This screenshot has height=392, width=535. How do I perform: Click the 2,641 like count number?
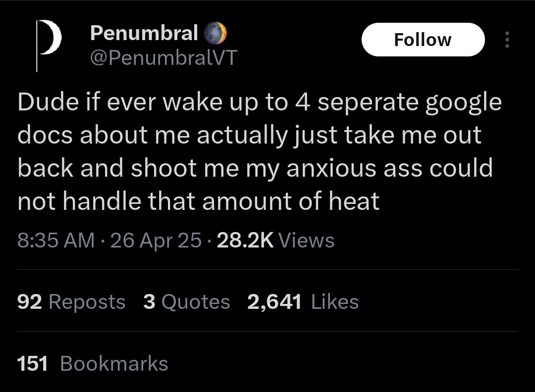coord(274,302)
